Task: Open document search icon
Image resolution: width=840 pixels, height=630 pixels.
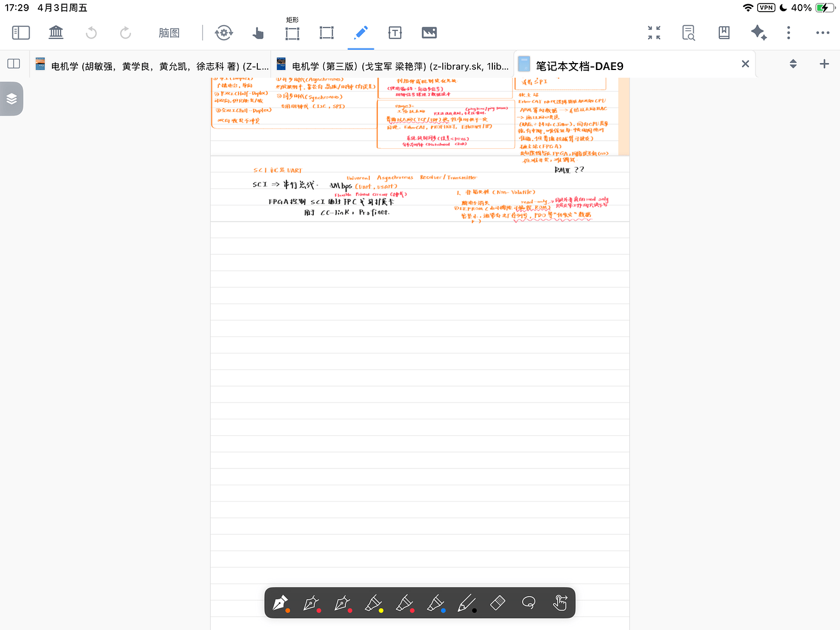Action: tap(689, 33)
